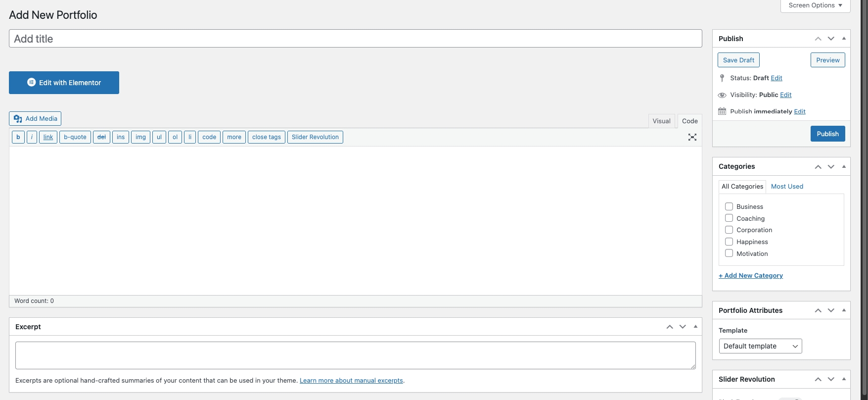Image resolution: width=868 pixels, height=400 pixels.
Task: Move Portfolio Attributes panel down arrow icon
Action: [831, 310]
